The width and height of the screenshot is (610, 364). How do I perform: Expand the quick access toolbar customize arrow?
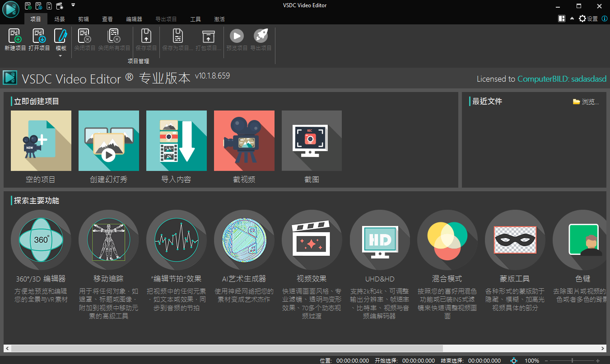[x=73, y=5]
